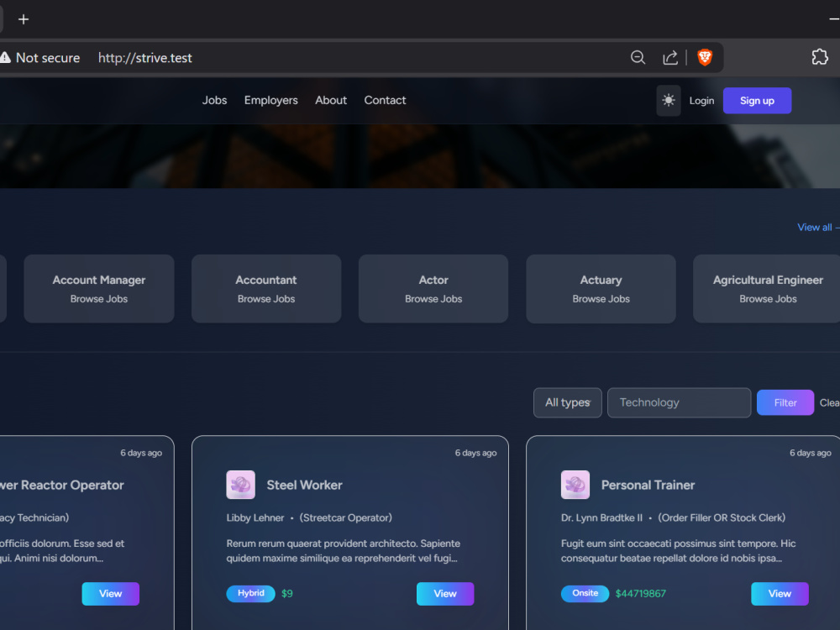Click the http://strive.test address bar URL
This screenshot has width=840, height=630.
(x=144, y=58)
